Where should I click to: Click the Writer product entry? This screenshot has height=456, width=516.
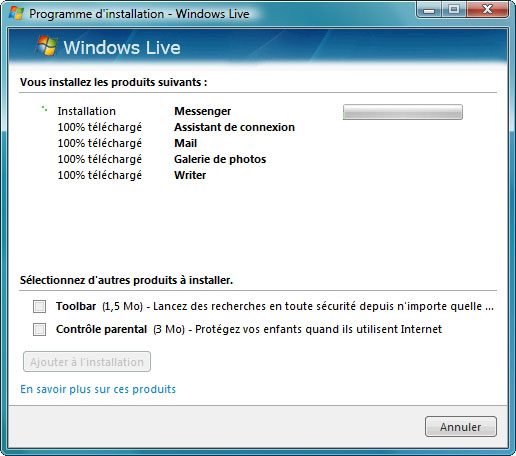(190, 175)
